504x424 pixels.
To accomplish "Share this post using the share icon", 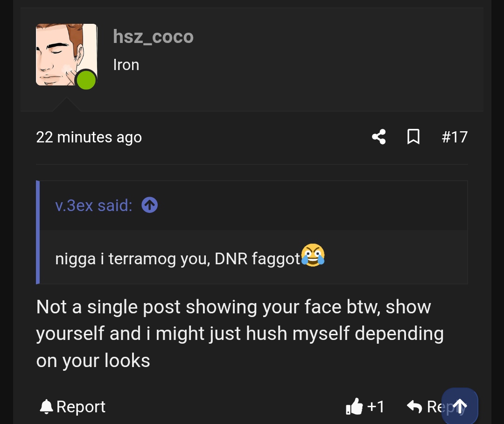I will [x=379, y=137].
